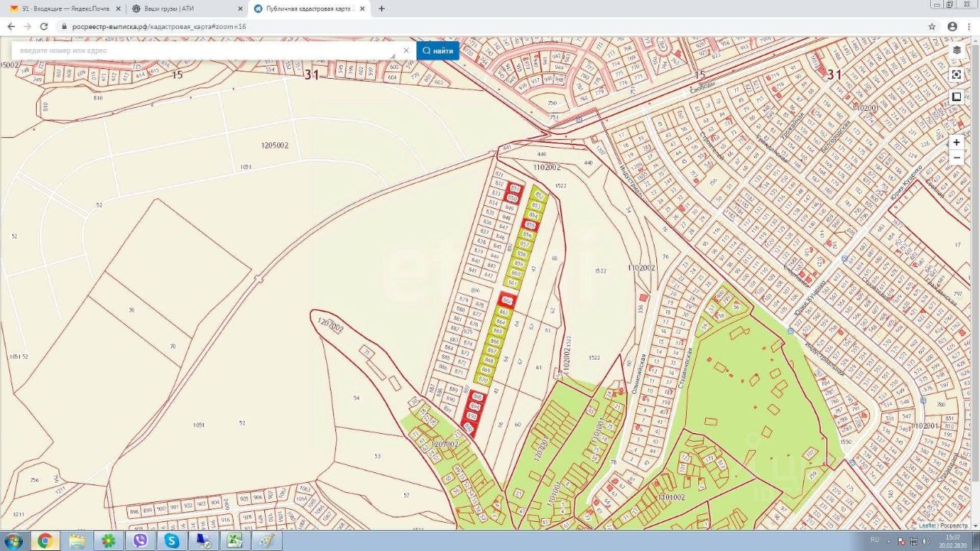This screenshot has width=980, height=551.
Task: Clear the search field with X
Action: tap(406, 51)
